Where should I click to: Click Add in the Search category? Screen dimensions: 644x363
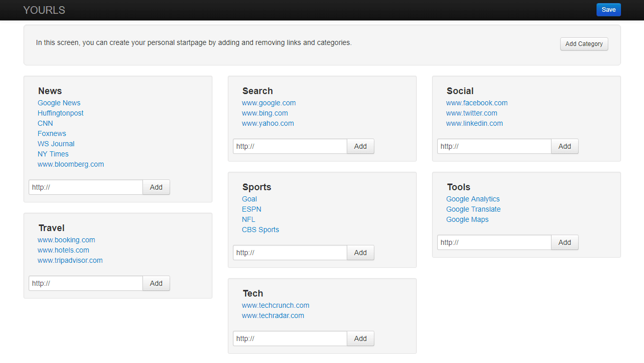pyautogui.click(x=361, y=146)
